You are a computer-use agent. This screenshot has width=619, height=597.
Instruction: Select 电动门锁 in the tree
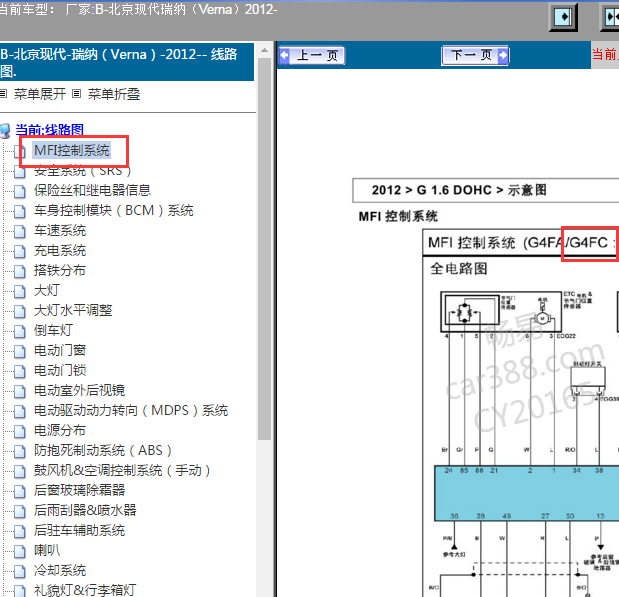pyautogui.click(x=60, y=370)
